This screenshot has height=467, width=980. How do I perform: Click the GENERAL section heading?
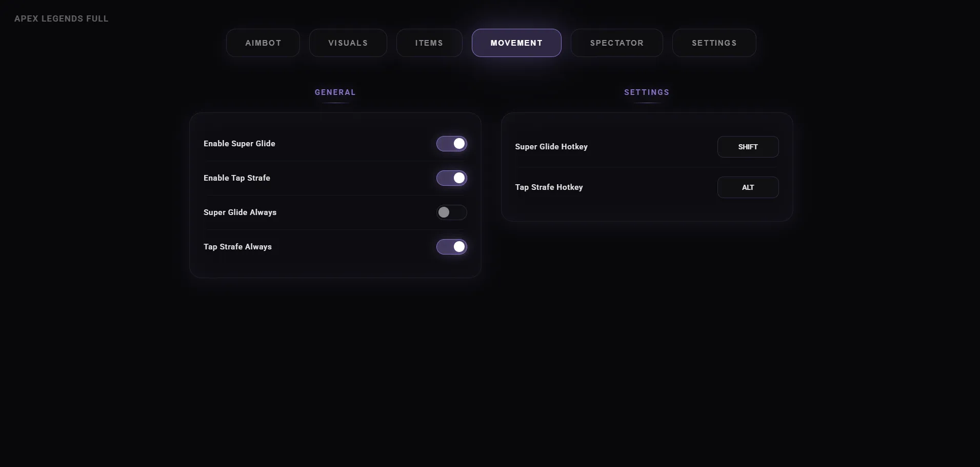click(335, 92)
